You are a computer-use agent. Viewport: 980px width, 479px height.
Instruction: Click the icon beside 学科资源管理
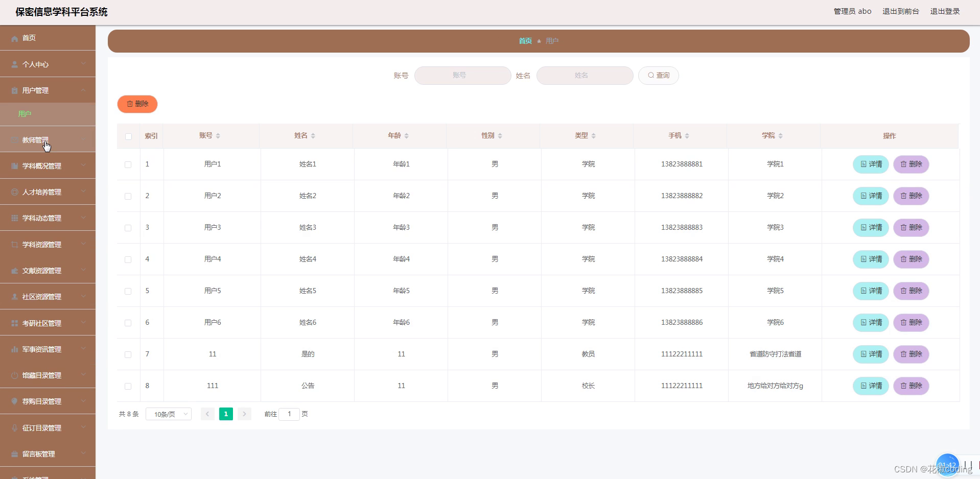[14, 245]
